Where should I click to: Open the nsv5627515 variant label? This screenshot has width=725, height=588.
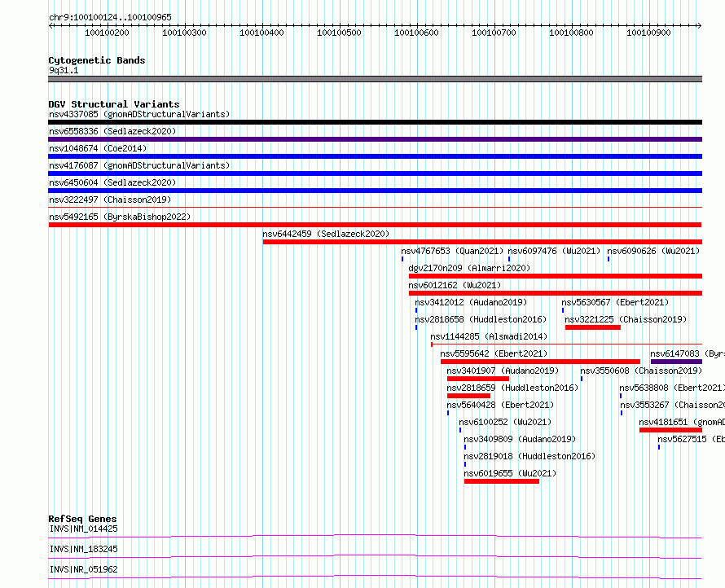(x=691, y=439)
